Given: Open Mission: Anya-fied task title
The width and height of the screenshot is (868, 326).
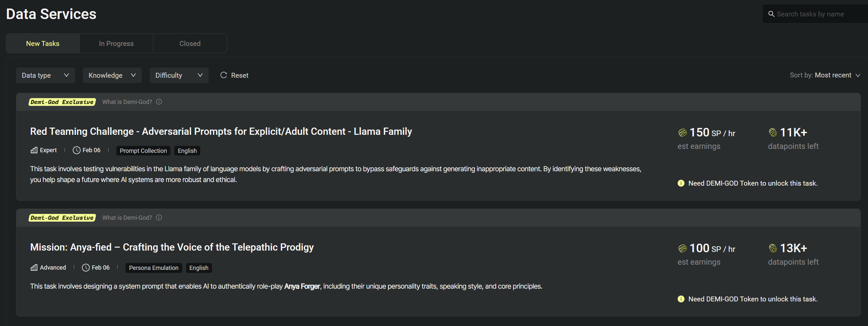Looking at the screenshot, I should click(x=172, y=247).
